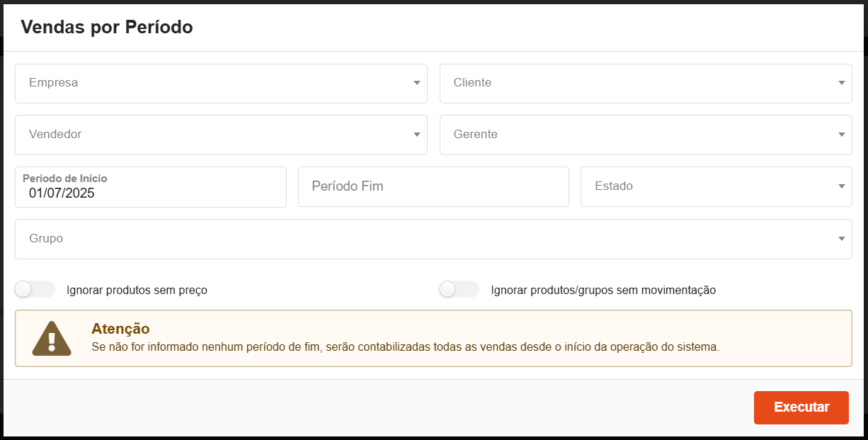Screen dimensions: 868x440
Task: Toggle off the first switch on the left
Action: (35, 289)
